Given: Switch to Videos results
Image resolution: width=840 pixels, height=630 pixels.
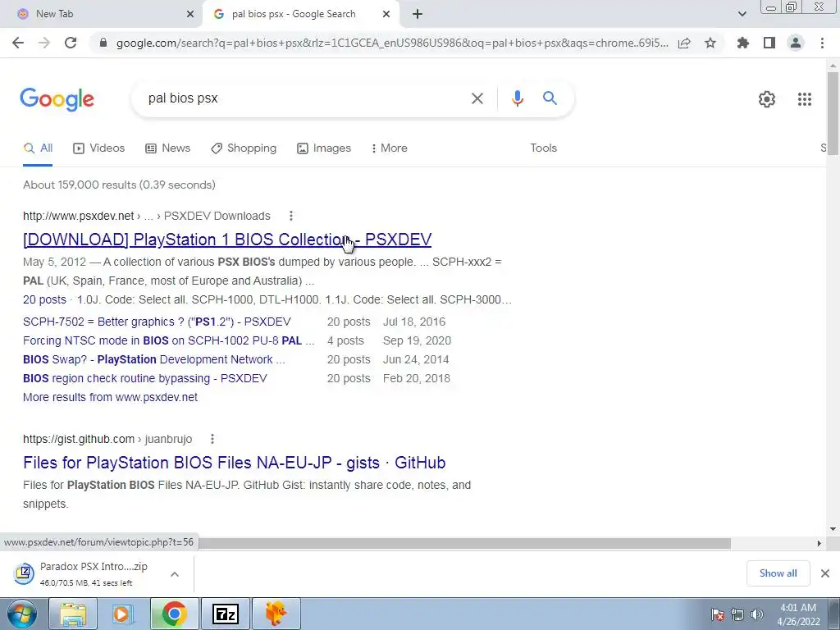Looking at the screenshot, I should [99, 148].
